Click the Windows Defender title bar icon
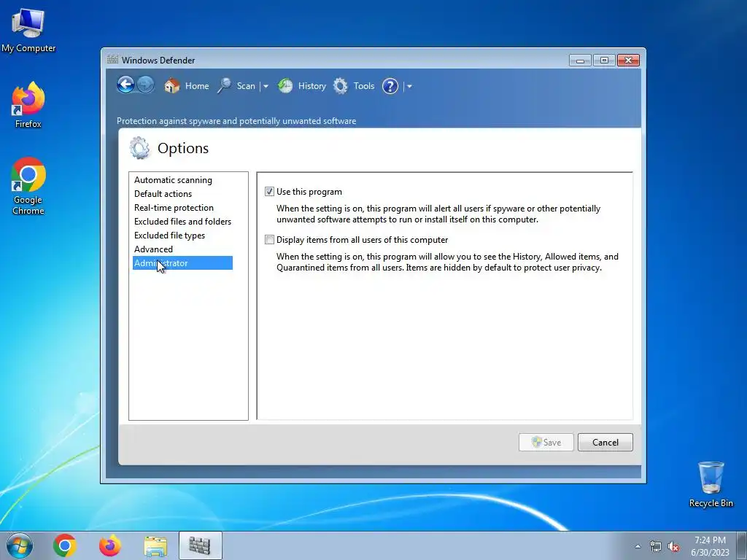The width and height of the screenshot is (747, 560). click(112, 60)
